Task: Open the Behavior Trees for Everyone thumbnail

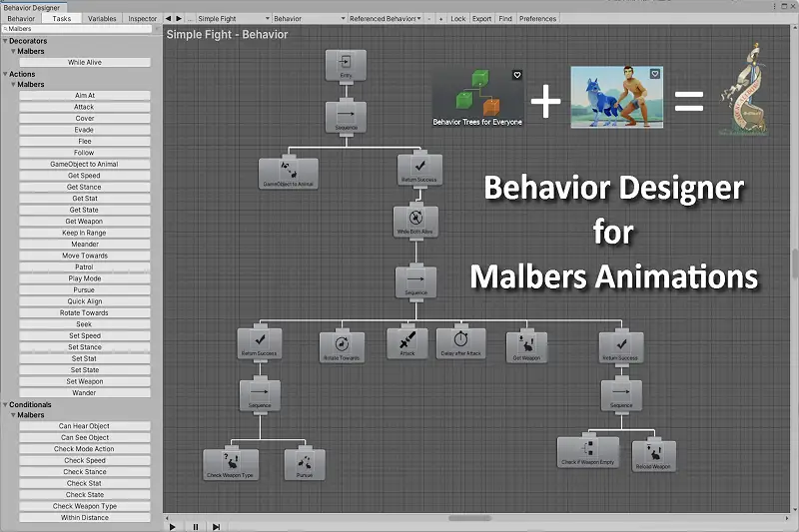Action: [477, 98]
